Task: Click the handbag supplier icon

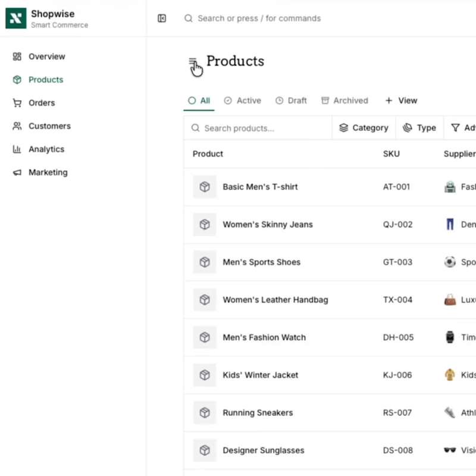Action: (x=450, y=300)
